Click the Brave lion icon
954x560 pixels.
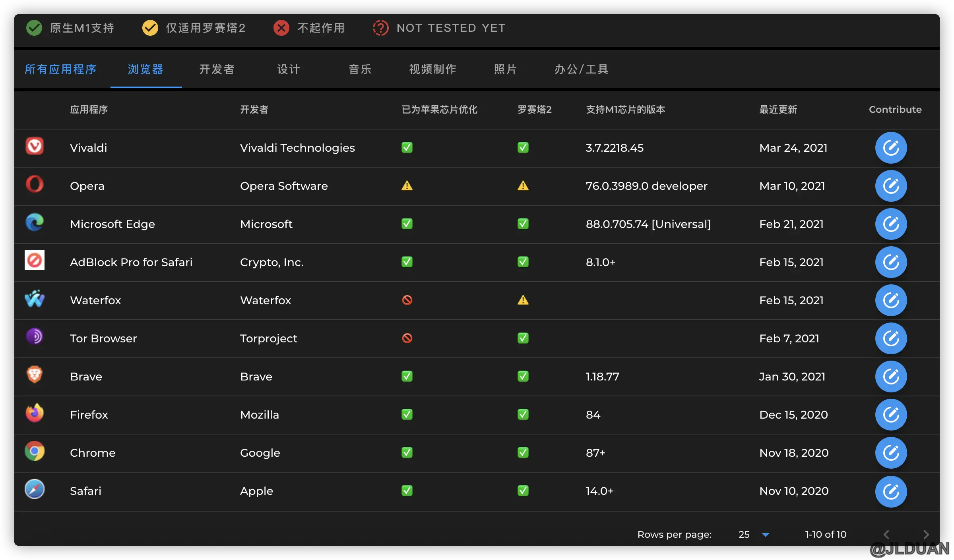35,375
